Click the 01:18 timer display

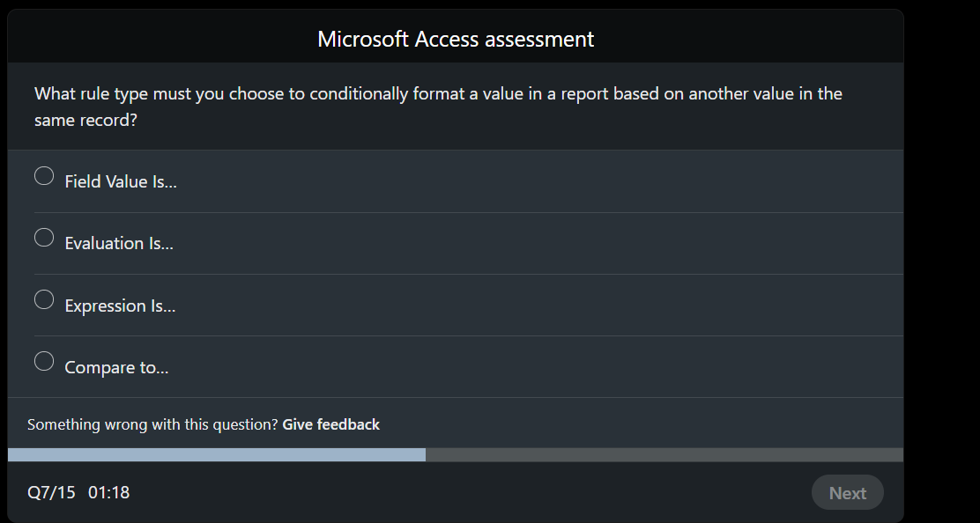click(x=110, y=492)
